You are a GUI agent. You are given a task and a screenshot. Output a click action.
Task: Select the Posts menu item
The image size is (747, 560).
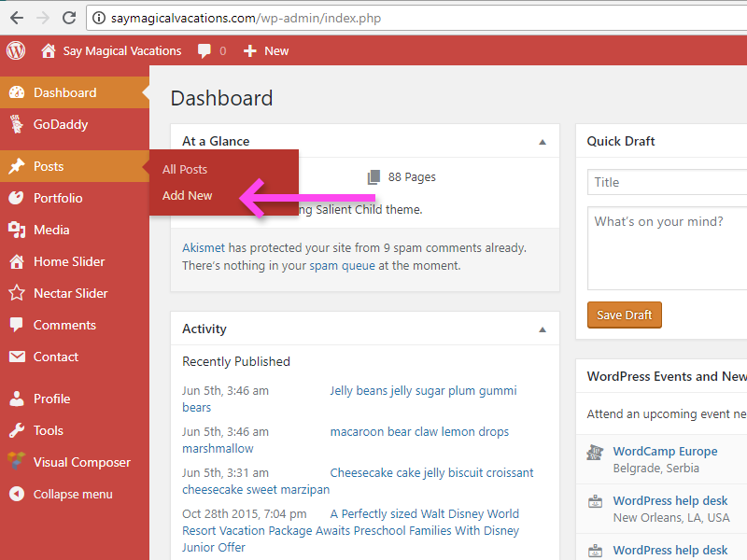pos(75,166)
